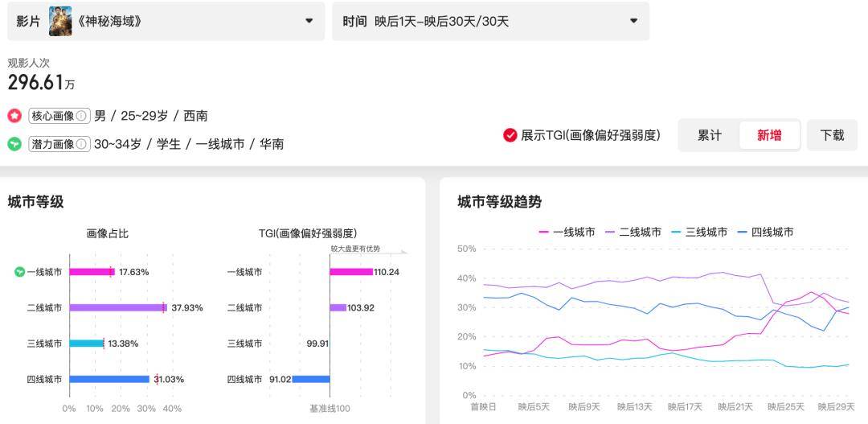This screenshot has height=424, width=868.
Task: Click the red star 核心画像 icon
Action: click(14, 116)
